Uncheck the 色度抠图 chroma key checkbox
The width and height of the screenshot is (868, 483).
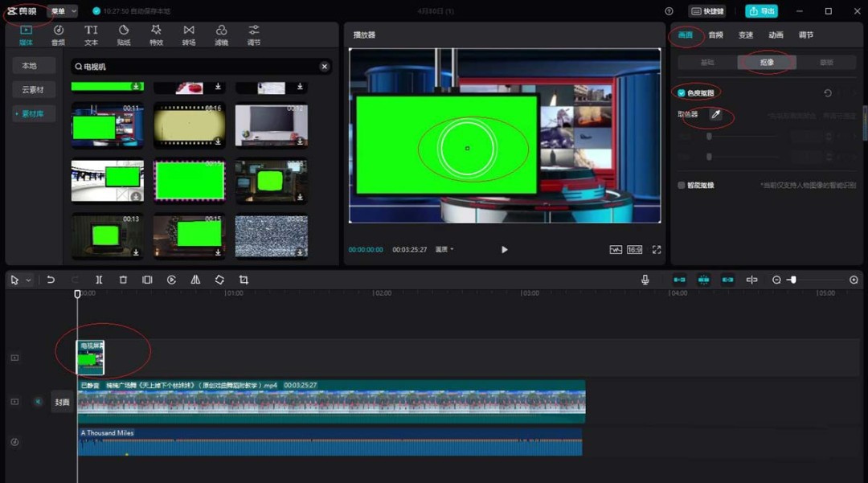(682, 93)
